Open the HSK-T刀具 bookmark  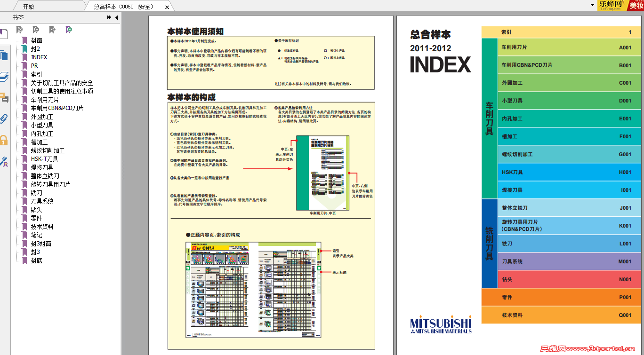[45, 159]
